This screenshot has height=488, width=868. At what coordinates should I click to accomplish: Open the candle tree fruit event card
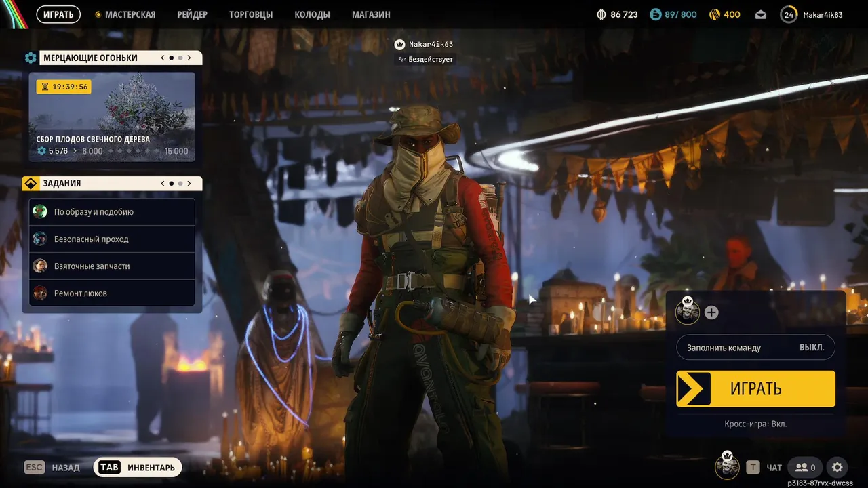112,117
